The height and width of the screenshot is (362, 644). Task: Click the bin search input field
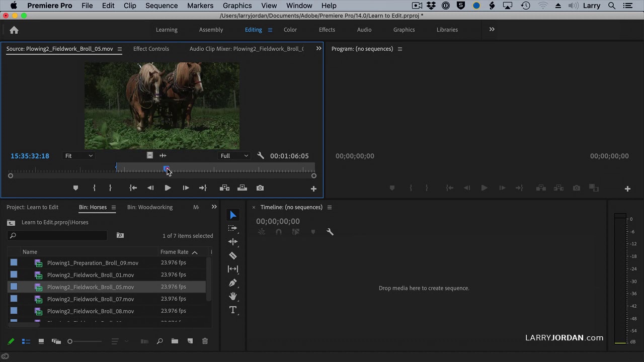click(57, 235)
